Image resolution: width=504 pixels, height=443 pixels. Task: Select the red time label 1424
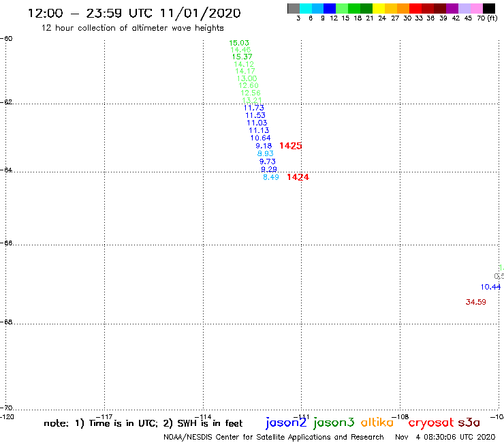coord(298,177)
